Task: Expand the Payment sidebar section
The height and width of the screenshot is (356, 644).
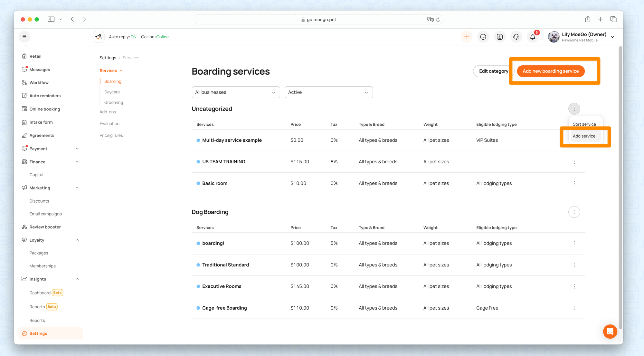Action: click(77, 149)
